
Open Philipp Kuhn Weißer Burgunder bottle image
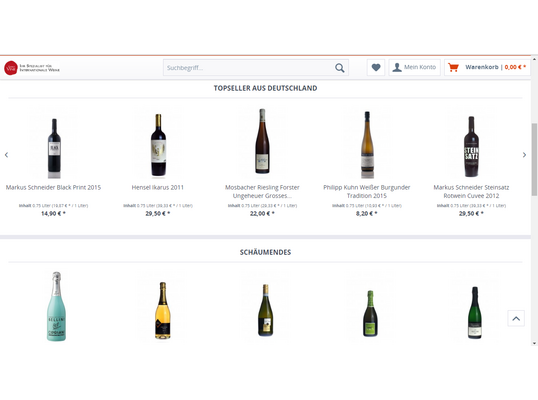point(367,144)
